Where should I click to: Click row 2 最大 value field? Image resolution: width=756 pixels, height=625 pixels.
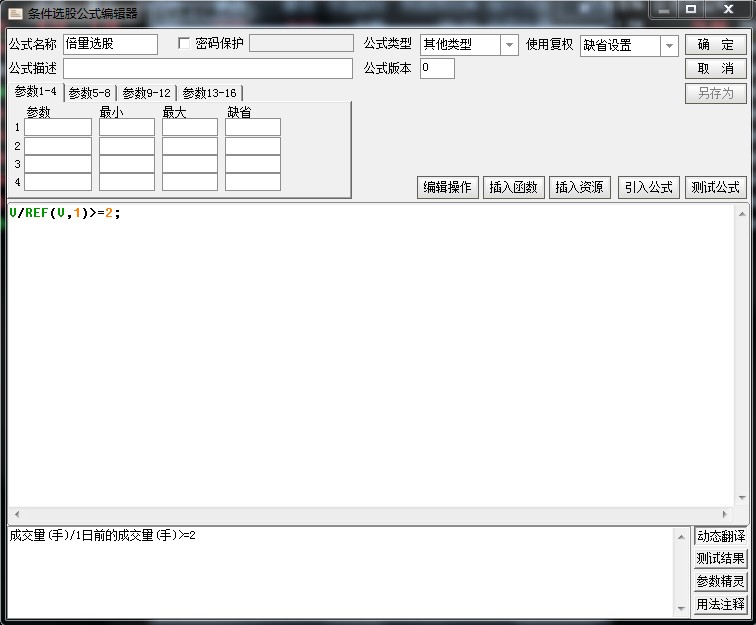pos(190,146)
